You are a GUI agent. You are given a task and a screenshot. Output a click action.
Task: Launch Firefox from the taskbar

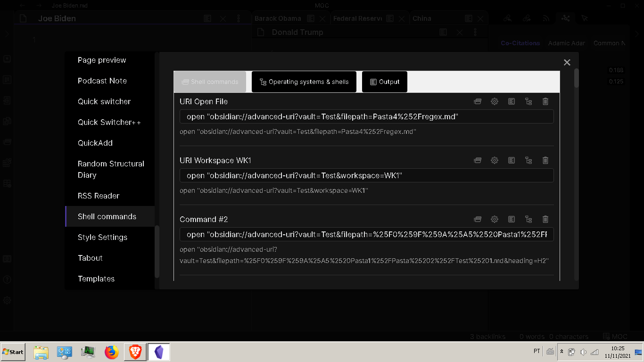point(112,352)
